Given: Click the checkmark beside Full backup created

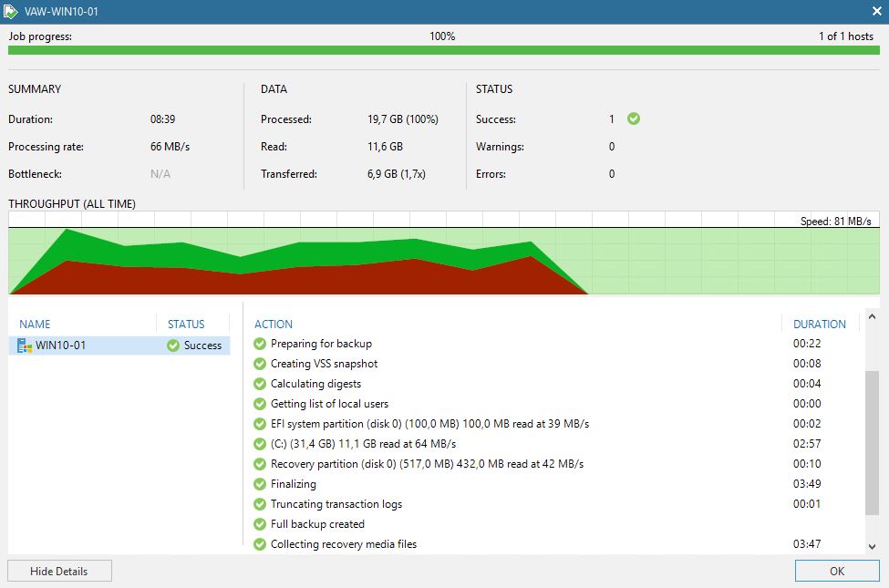Looking at the screenshot, I should 260,524.
